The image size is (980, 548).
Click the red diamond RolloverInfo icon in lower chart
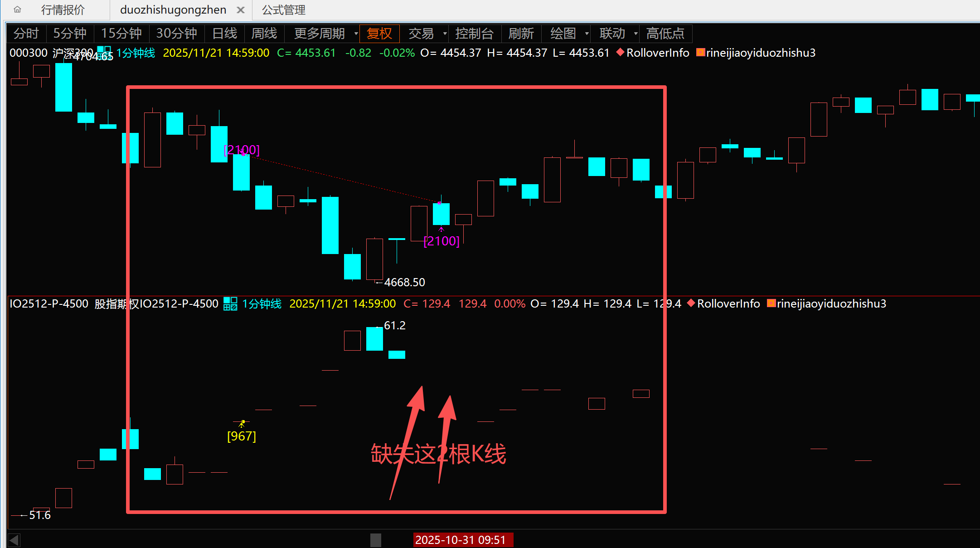[691, 303]
